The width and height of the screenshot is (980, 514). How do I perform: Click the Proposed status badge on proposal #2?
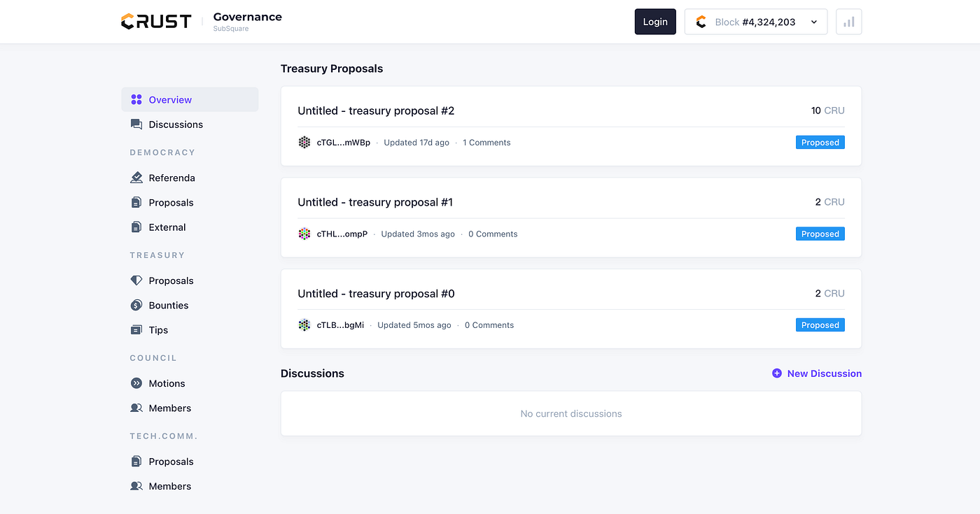point(820,142)
